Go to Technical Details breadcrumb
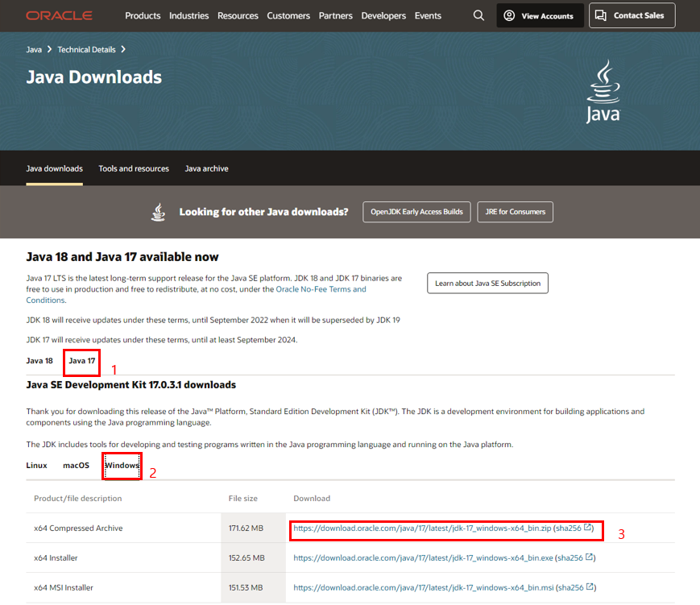The image size is (700, 605). [x=87, y=50]
